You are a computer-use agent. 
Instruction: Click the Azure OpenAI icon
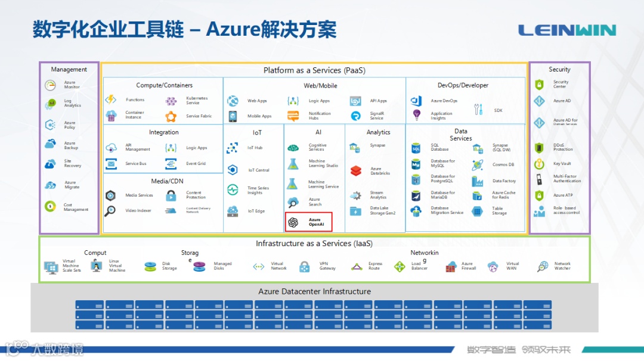coord(293,222)
